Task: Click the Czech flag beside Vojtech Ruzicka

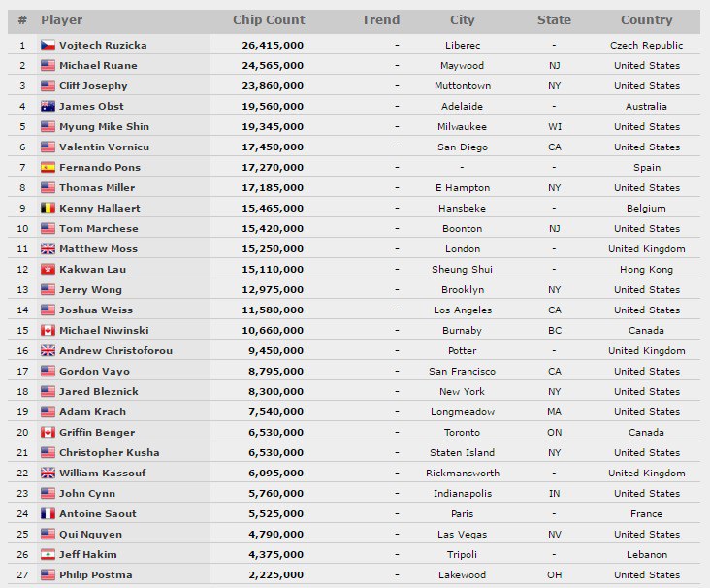Action: click(x=48, y=46)
